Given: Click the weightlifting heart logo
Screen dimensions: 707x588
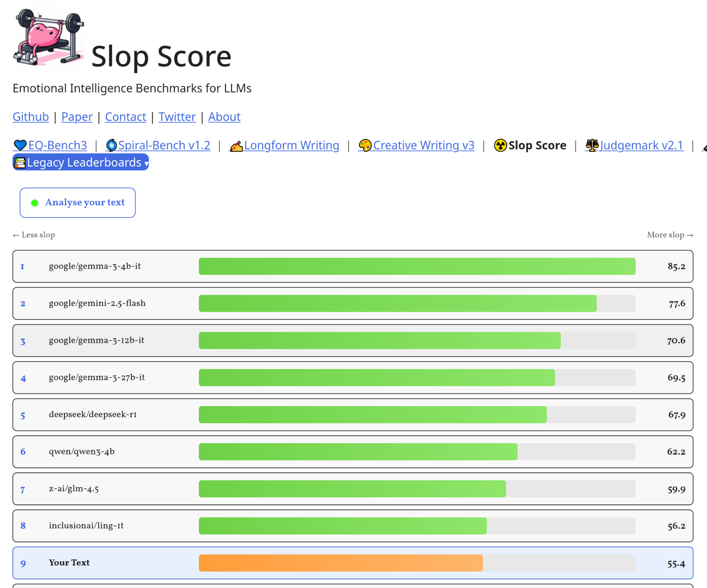Looking at the screenshot, I should 49,37.
